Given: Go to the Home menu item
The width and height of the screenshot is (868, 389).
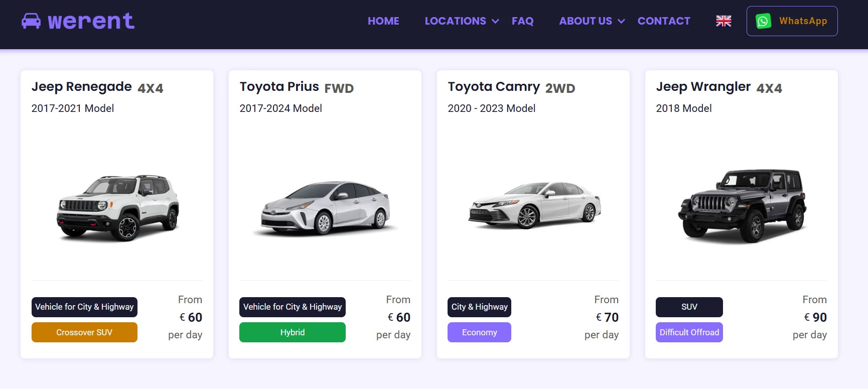Looking at the screenshot, I should tap(383, 21).
